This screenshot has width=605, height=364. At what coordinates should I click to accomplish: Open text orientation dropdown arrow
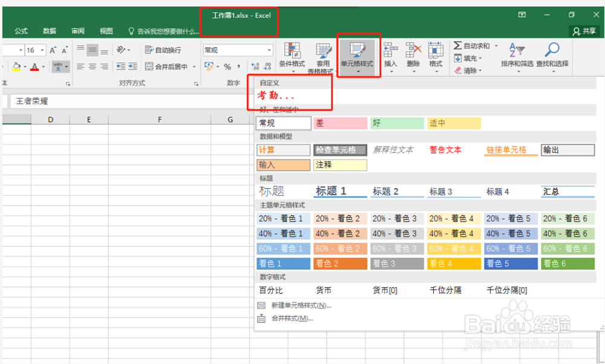pos(128,50)
